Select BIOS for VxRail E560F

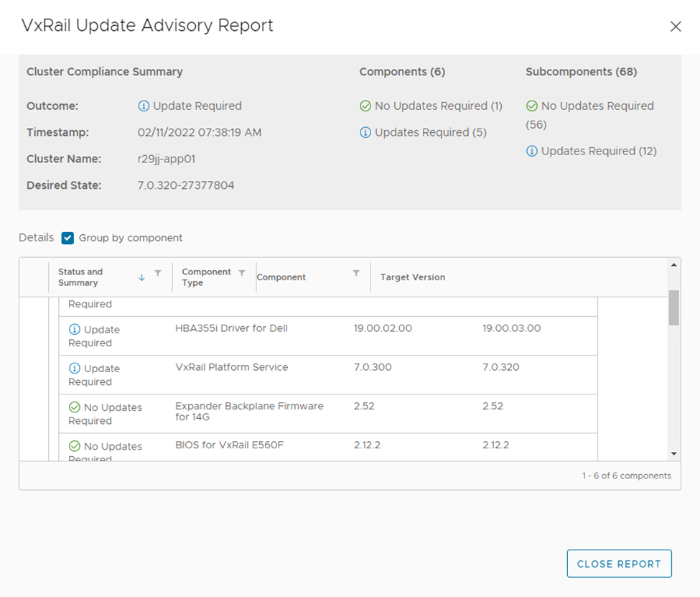point(230,445)
